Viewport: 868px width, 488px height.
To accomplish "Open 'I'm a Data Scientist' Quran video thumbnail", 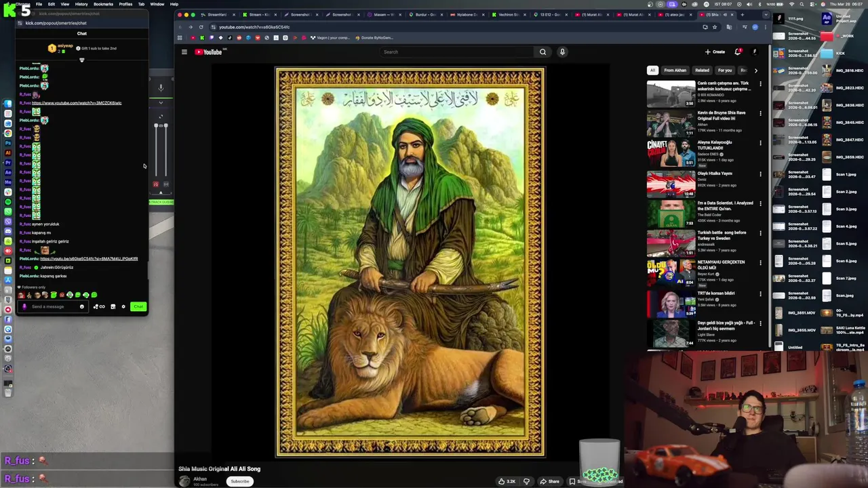I will coord(671,213).
